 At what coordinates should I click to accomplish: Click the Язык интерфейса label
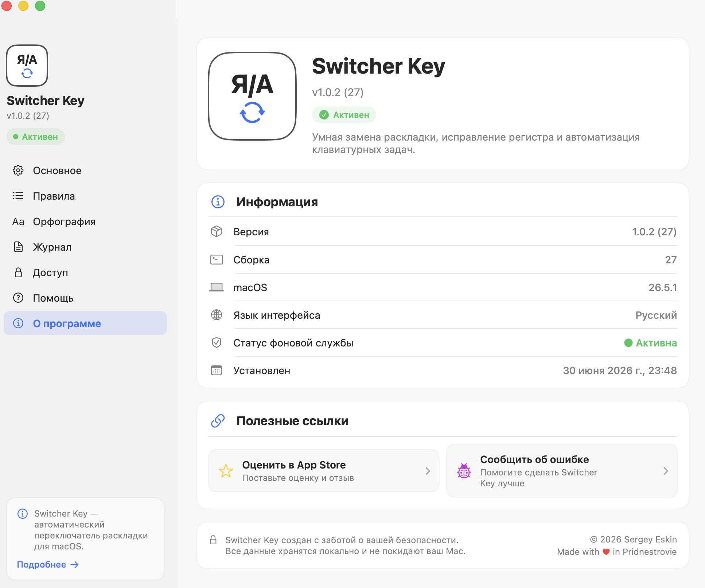(x=277, y=315)
